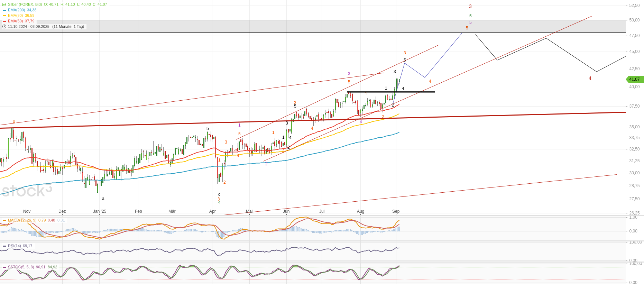Screen dimensions: 644x284
Task: Click the SSTOC(5, 5, 3) indicator label
Action: [21, 267]
